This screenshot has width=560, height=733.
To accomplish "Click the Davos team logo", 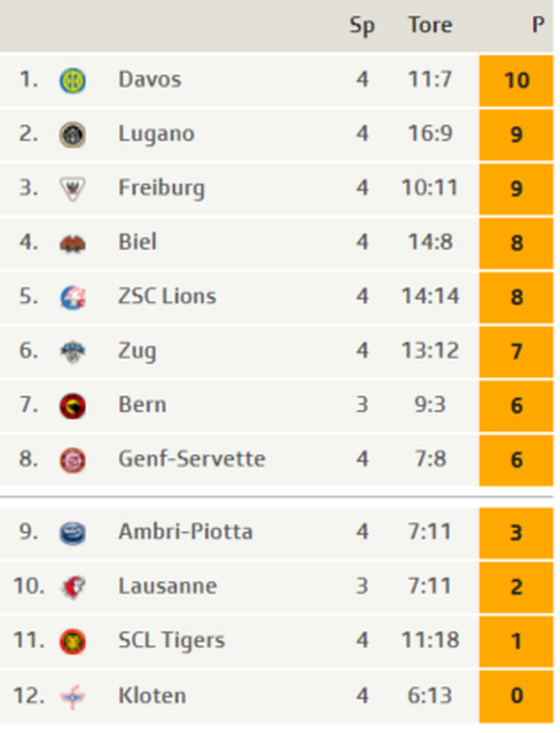I will 72,81.
